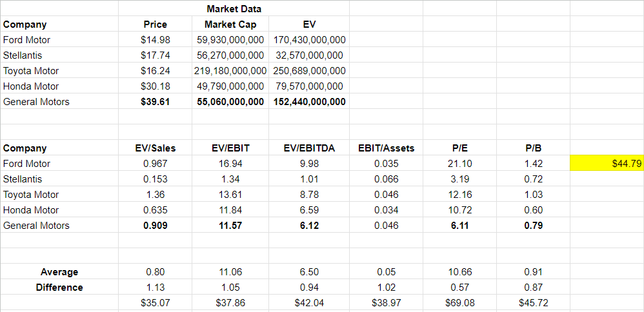This screenshot has width=644, height=312.
Task: Select average P/E value 10.66
Action: tap(459, 272)
